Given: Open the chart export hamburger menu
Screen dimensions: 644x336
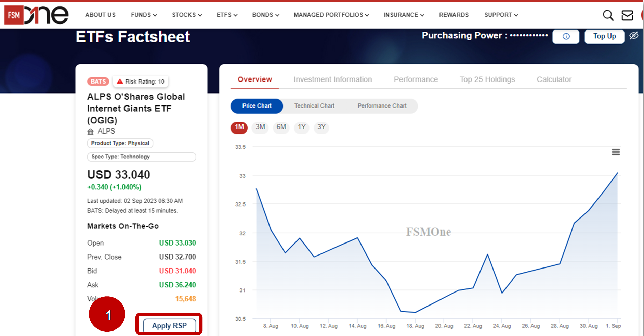Looking at the screenshot, I should [x=616, y=152].
